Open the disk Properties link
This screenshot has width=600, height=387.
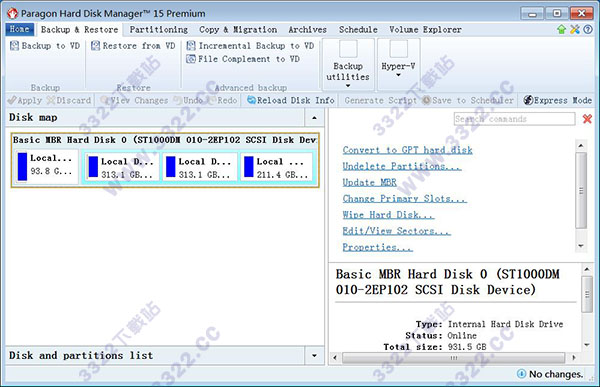pyautogui.click(x=378, y=247)
